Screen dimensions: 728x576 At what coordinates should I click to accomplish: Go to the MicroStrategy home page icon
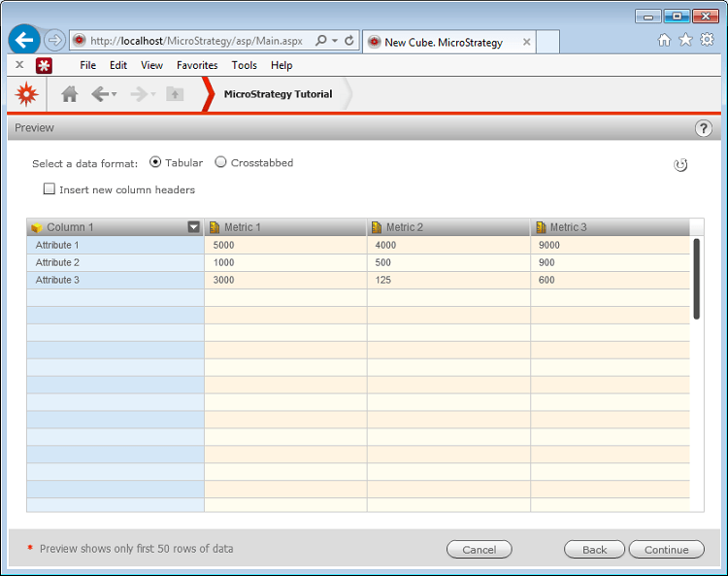[x=69, y=94]
